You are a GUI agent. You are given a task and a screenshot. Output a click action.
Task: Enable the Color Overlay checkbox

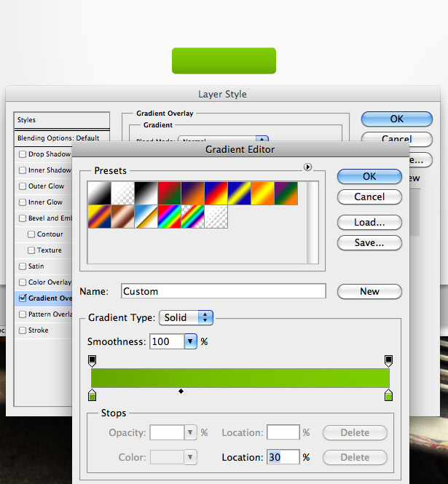click(x=23, y=282)
